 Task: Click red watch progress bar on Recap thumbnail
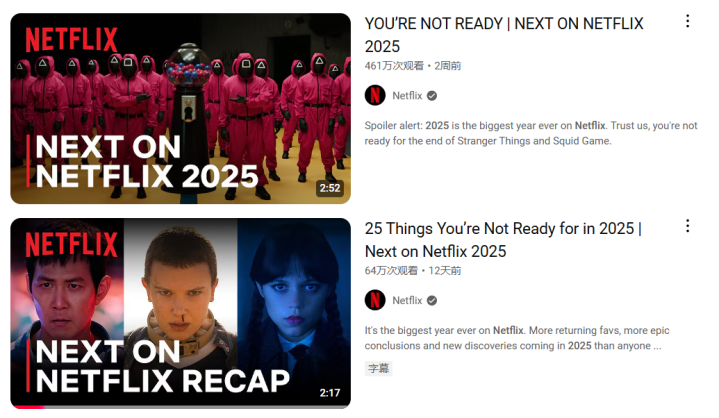(x=28, y=407)
